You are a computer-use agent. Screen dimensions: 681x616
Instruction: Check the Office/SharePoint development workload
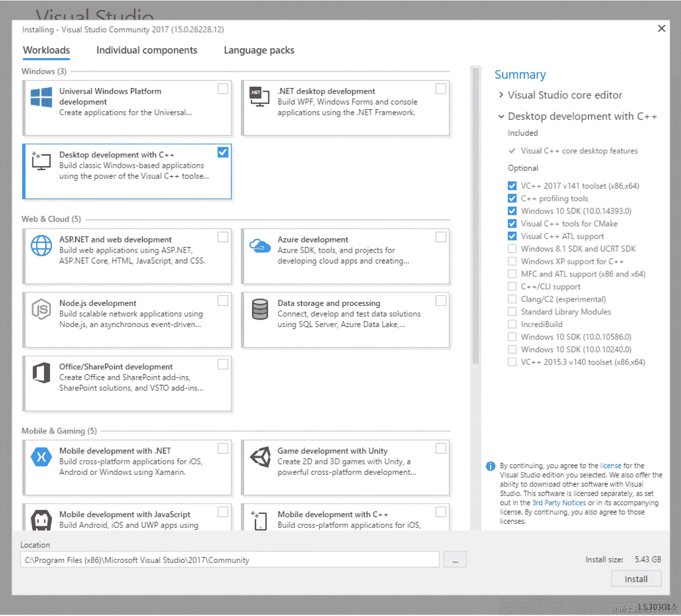click(223, 364)
